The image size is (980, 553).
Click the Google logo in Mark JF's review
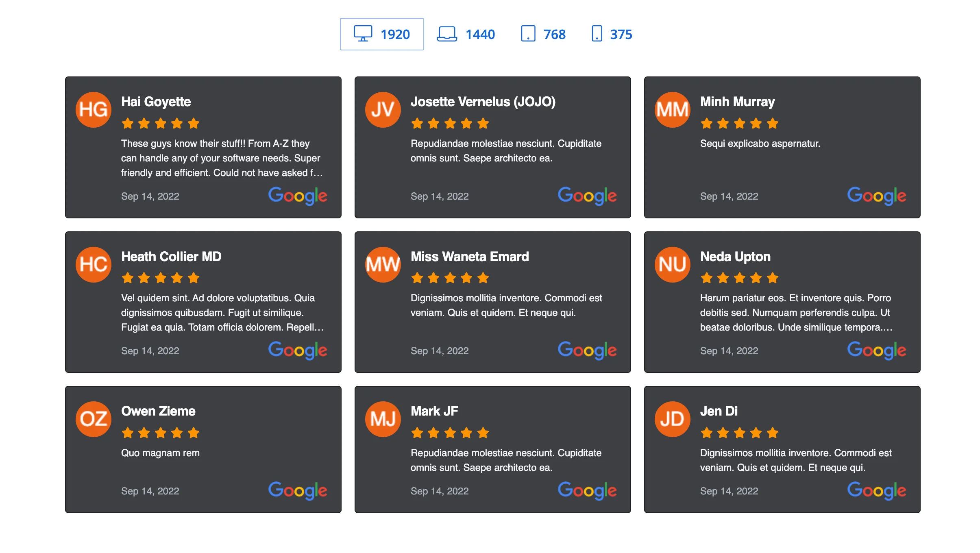[587, 491]
